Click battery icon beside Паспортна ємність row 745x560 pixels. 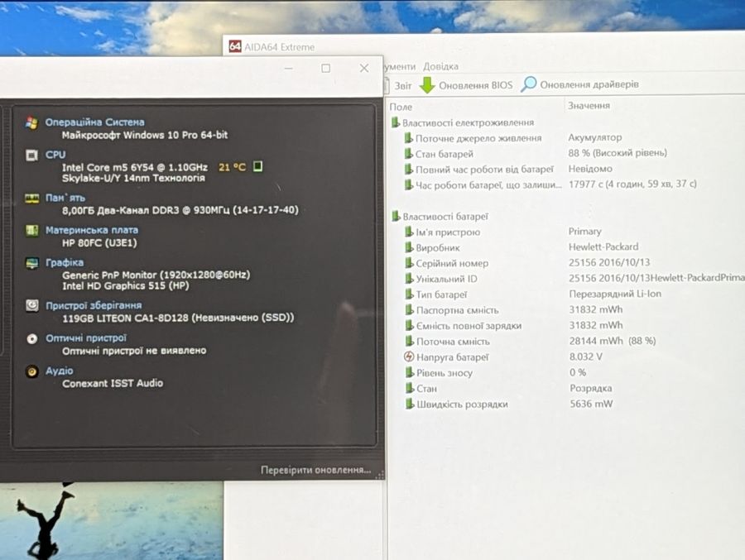coord(409,310)
